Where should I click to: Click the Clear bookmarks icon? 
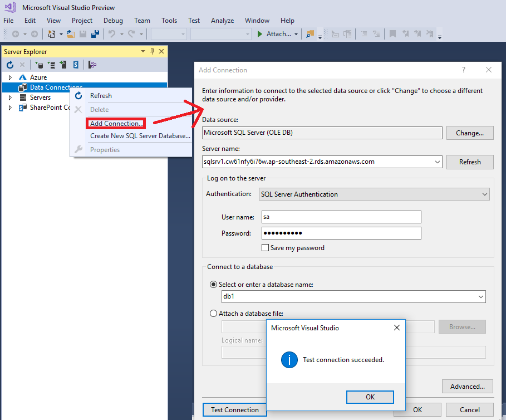coord(430,33)
